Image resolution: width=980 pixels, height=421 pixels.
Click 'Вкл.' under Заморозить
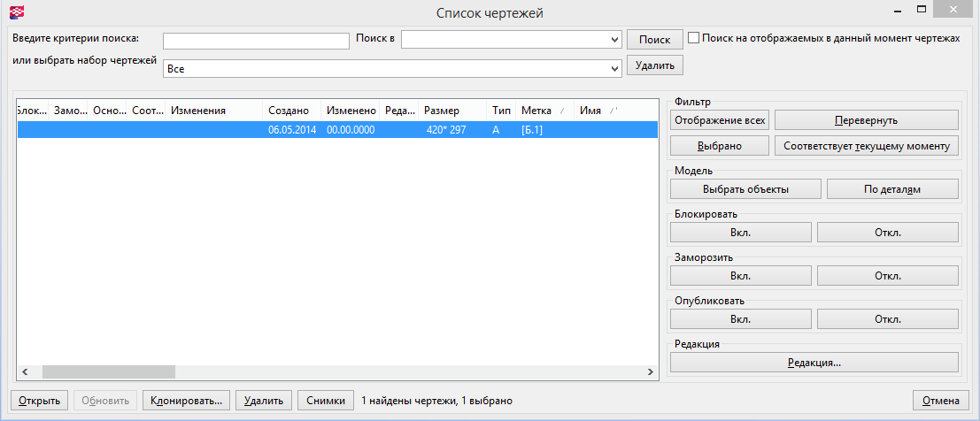click(741, 275)
